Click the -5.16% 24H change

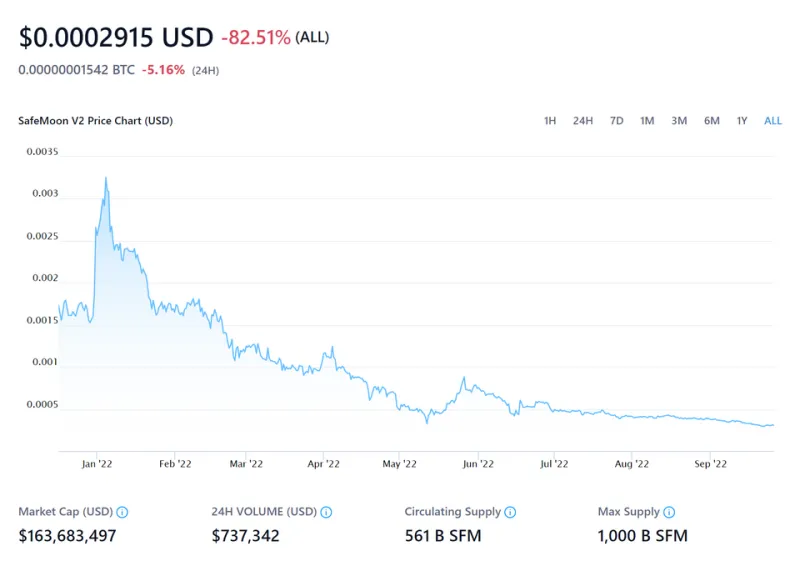pyautogui.click(x=163, y=70)
